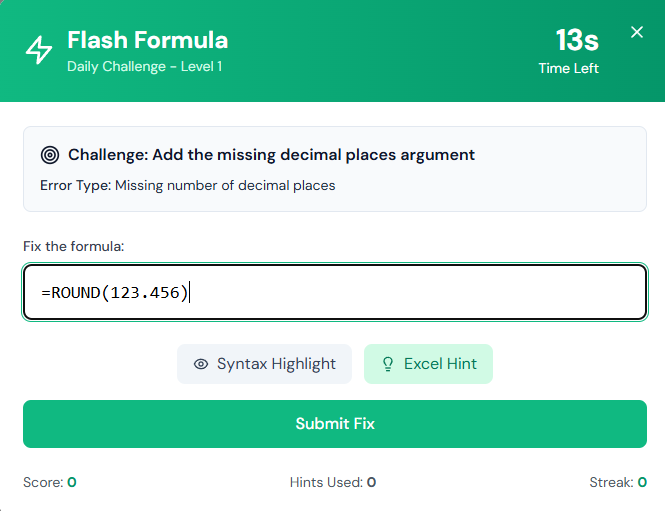
Task: Click the Hints Used counter
Action: click(x=333, y=482)
